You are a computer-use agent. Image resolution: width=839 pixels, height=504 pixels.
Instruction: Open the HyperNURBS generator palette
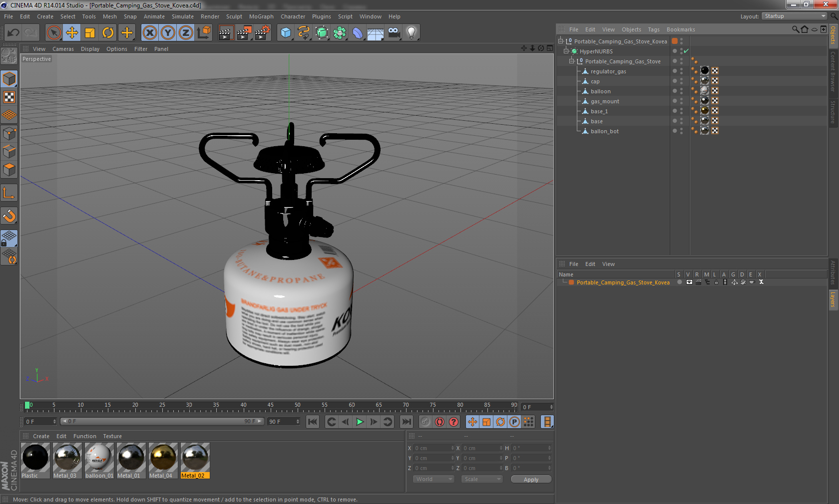322,33
